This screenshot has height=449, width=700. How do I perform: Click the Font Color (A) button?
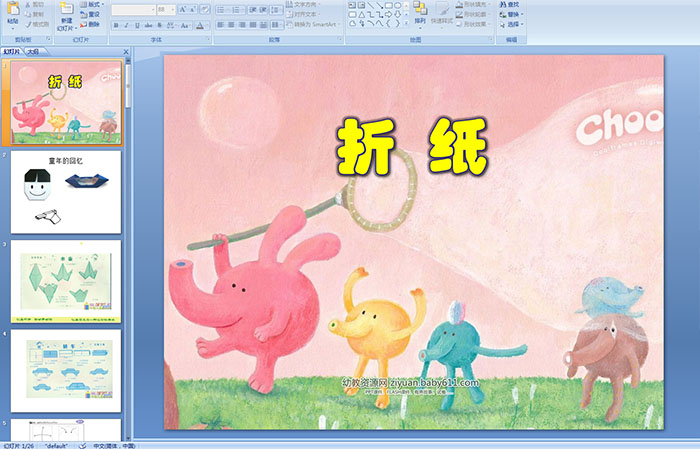coord(200,25)
